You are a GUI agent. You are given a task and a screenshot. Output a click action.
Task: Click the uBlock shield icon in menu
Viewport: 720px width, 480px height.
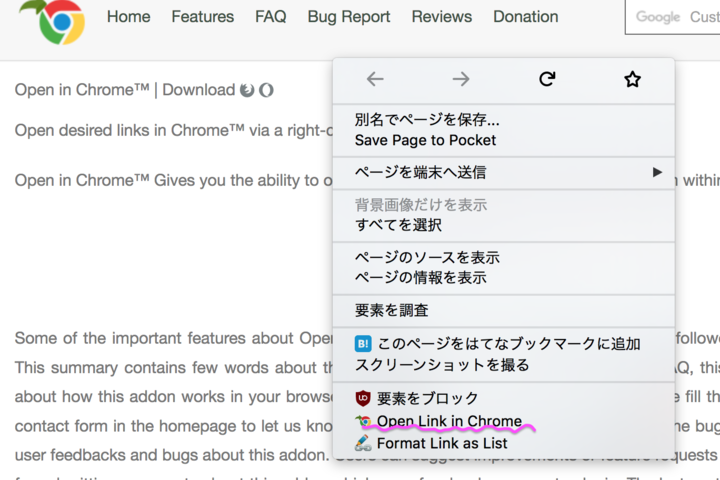click(x=363, y=398)
